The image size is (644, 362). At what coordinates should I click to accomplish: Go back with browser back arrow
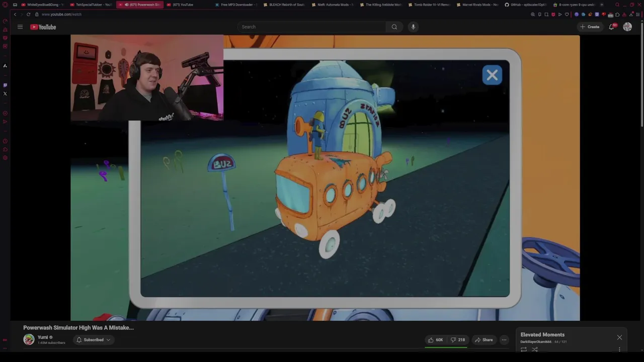coord(15,14)
